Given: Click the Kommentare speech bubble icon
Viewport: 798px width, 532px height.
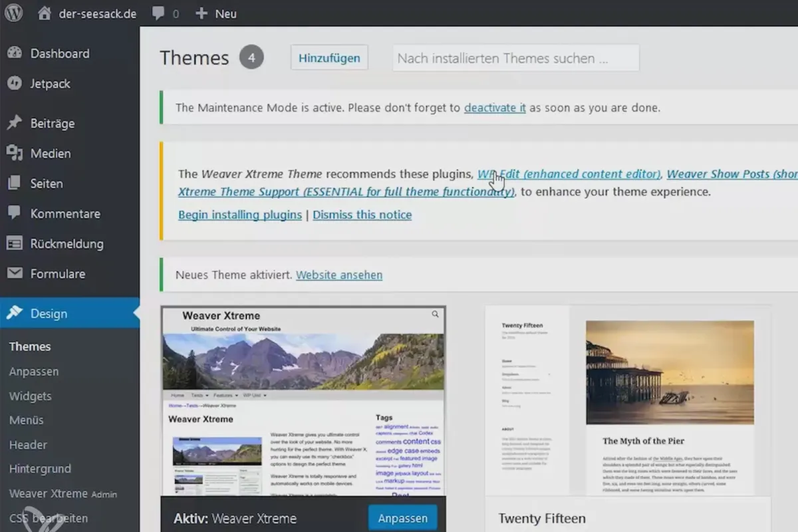Looking at the screenshot, I should click(15, 213).
